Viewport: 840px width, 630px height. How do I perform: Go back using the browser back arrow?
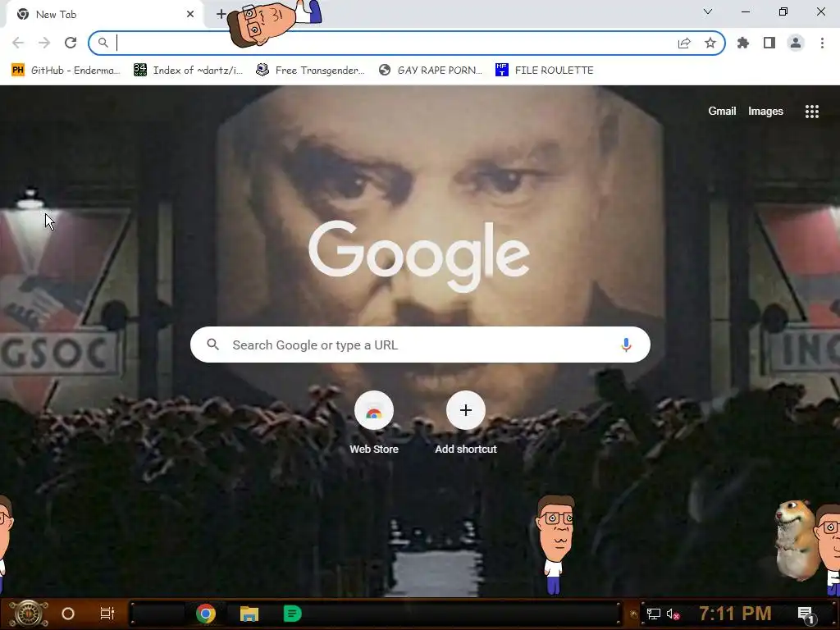[x=18, y=43]
